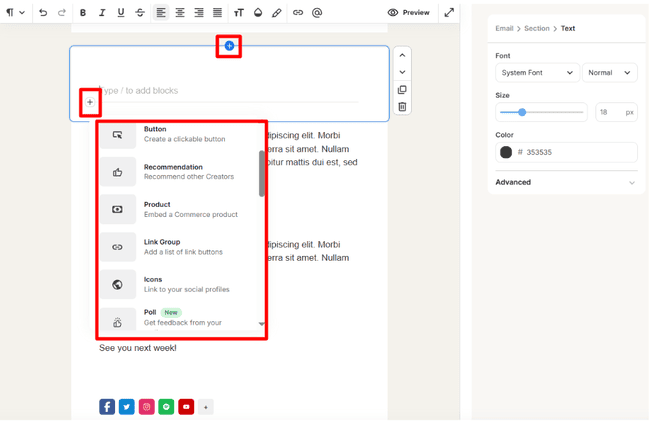This screenshot has width=650, height=421.
Task: Click the Facebook social icon
Action: tap(107, 406)
